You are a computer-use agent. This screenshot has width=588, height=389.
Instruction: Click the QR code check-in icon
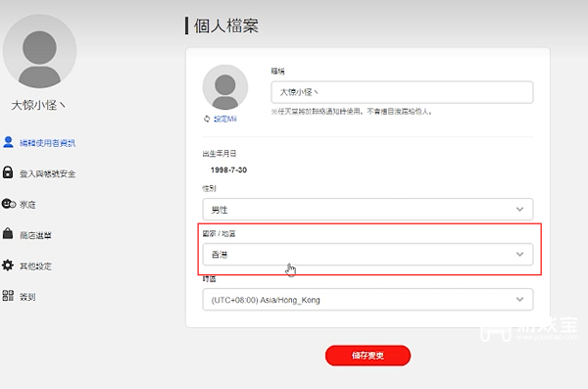click(x=8, y=296)
